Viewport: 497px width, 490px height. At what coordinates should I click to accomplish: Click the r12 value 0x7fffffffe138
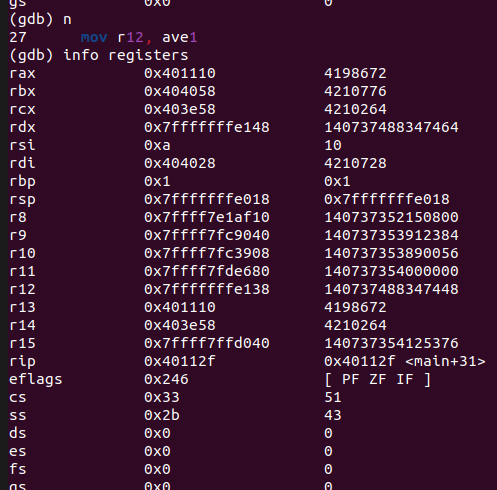[207, 289]
